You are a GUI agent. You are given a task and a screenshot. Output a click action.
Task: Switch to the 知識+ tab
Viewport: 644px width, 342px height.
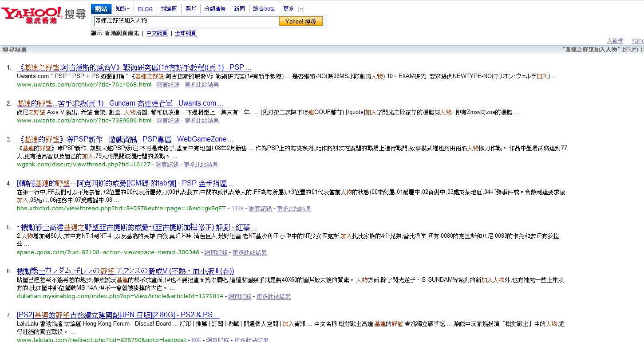pyautogui.click(x=122, y=9)
